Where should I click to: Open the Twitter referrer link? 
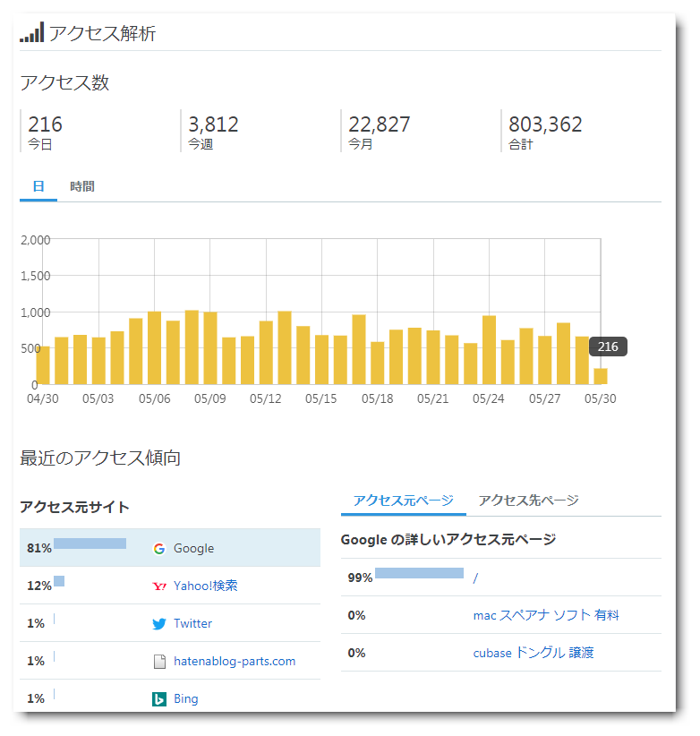(x=192, y=623)
